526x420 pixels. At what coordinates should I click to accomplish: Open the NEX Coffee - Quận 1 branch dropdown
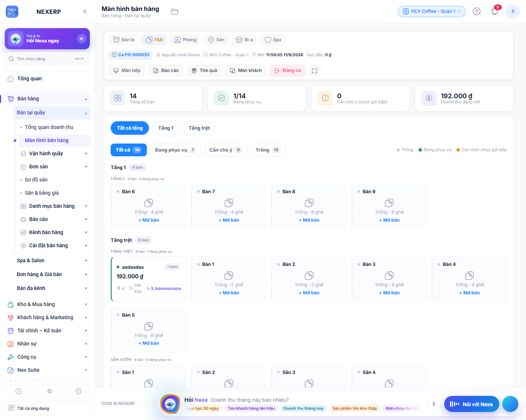(x=432, y=11)
